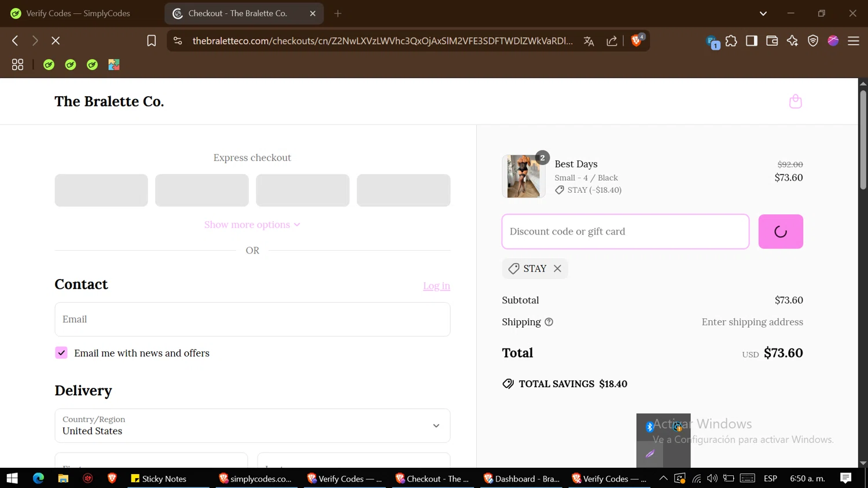This screenshot has height=488, width=868.
Task: Click the browser address bar URL
Action: point(382,41)
